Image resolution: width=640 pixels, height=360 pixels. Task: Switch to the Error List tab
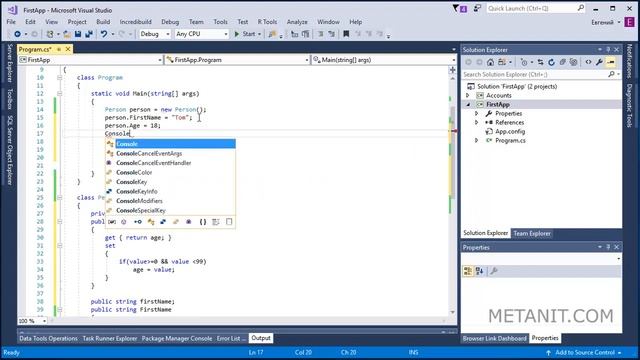(x=231, y=338)
